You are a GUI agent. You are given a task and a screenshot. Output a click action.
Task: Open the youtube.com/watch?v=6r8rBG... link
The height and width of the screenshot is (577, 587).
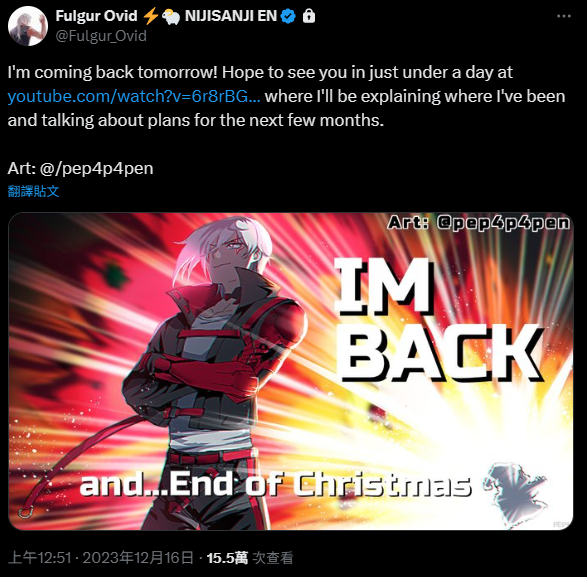pyautogui.click(x=134, y=96)
